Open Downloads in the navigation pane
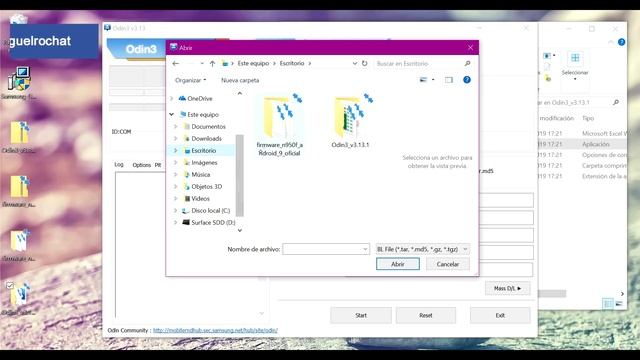 (206, 139)
